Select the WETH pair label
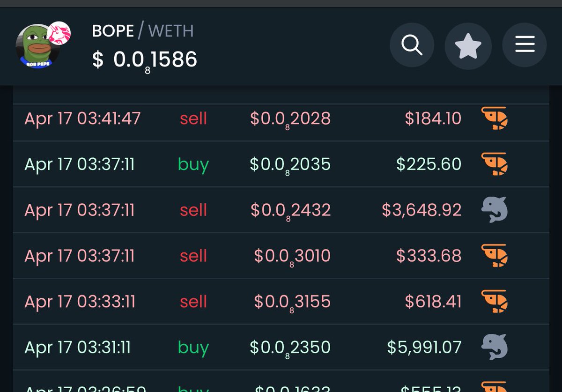 click(x=171, y=31)
